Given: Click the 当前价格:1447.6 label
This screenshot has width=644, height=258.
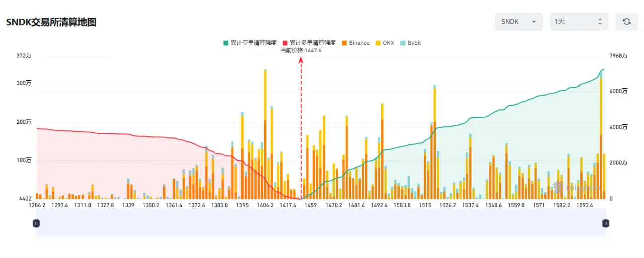Looking at the screenshot, I should coord(301,50).
